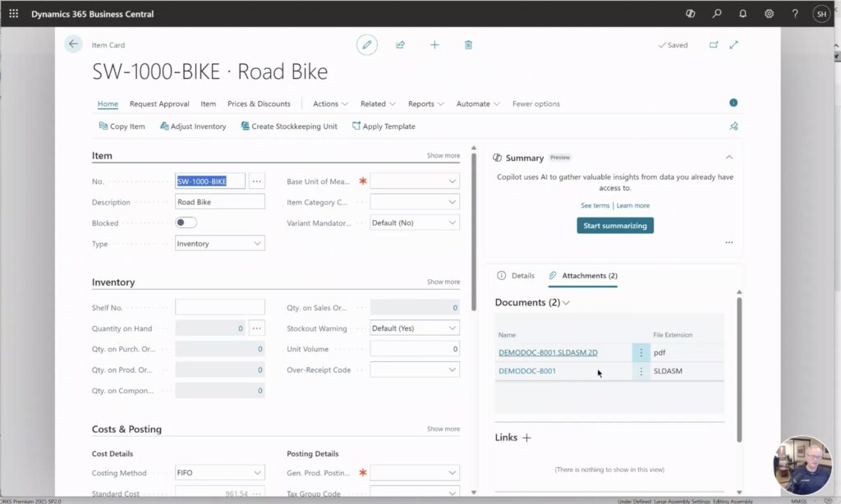Click the pin action bar icon
841x504 pixels.
733,126
